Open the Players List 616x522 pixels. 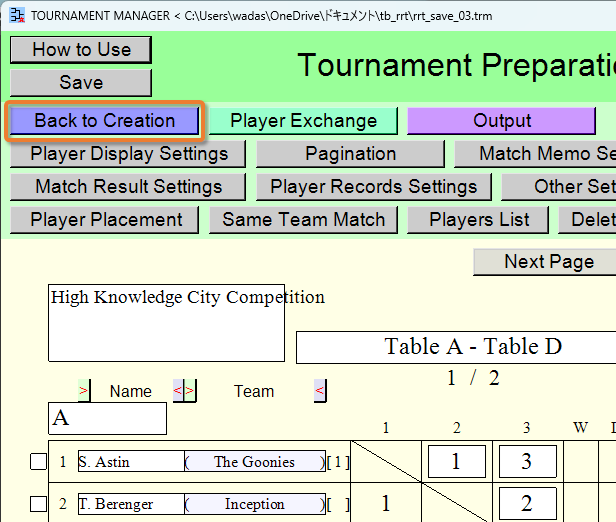coord(478,220)
